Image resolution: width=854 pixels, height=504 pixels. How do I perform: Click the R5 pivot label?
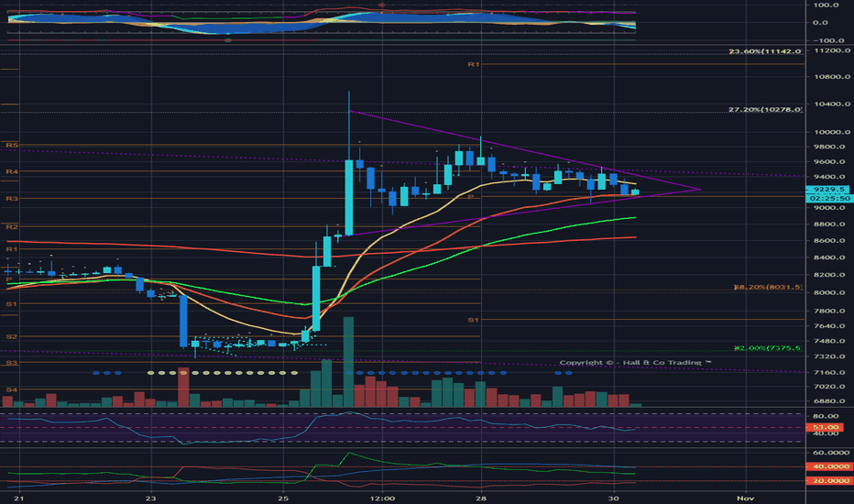coord(11,145)
